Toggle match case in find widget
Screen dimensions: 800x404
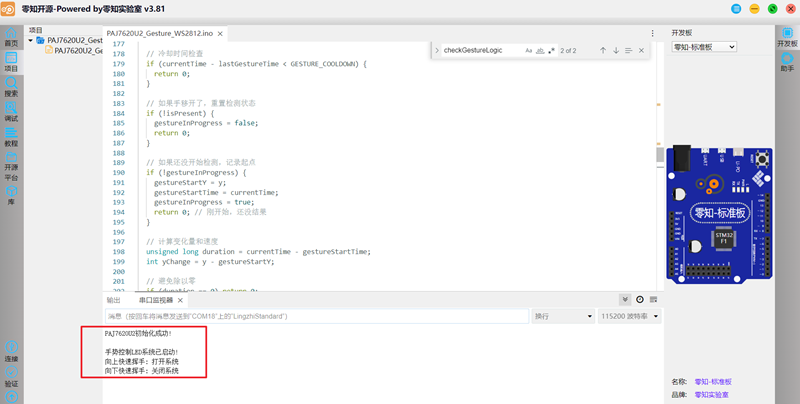coord(529,50)
